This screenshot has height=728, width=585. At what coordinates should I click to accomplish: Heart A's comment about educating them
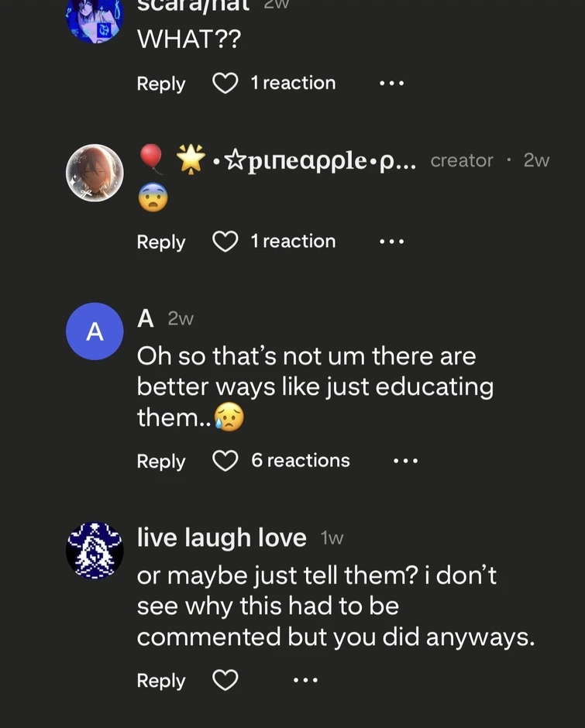(225, 461)
